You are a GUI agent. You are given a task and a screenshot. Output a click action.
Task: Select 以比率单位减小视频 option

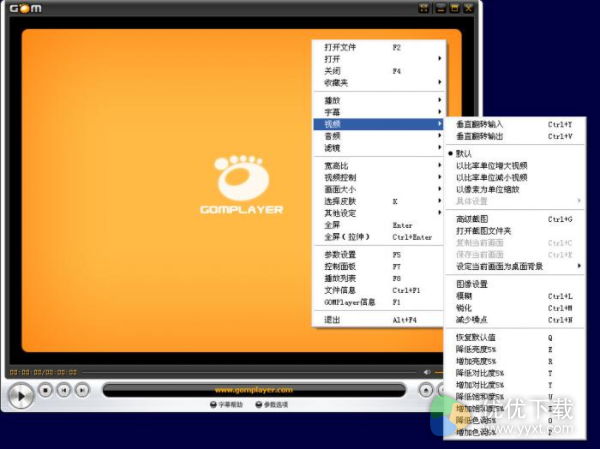(515, 178)
